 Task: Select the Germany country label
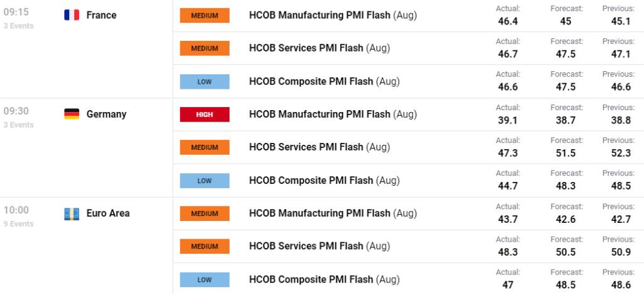[106, 115]
